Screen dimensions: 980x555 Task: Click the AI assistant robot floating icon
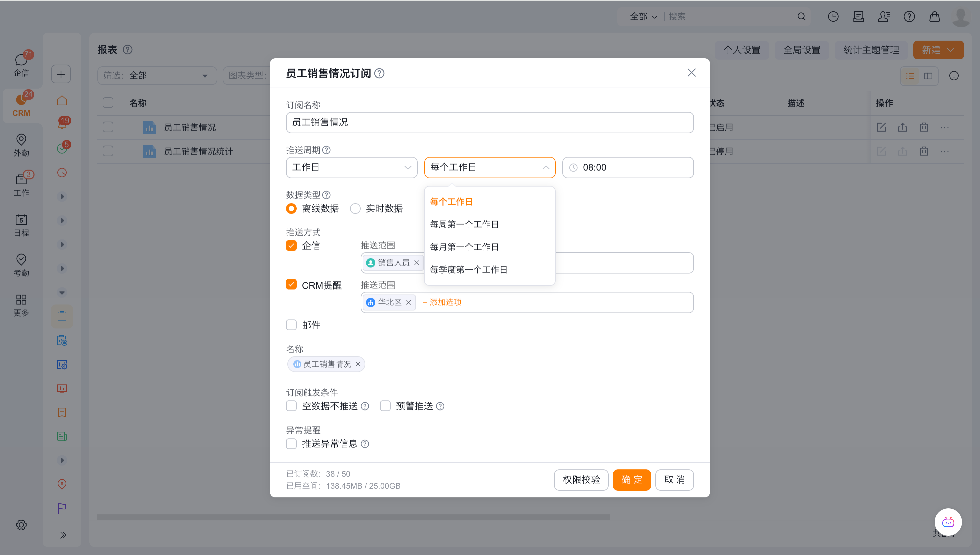tap(948, 522)
